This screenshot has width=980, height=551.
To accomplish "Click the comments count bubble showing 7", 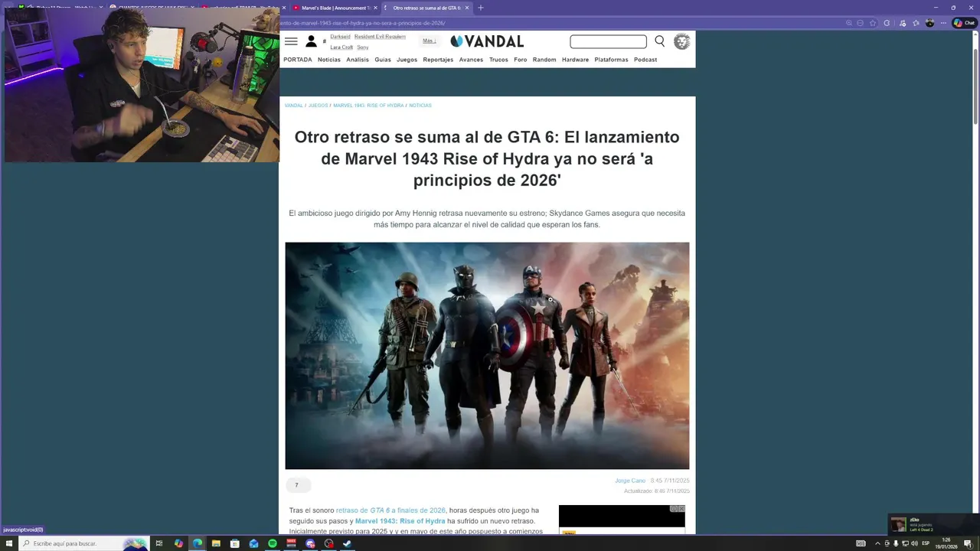I will (297, 485).
